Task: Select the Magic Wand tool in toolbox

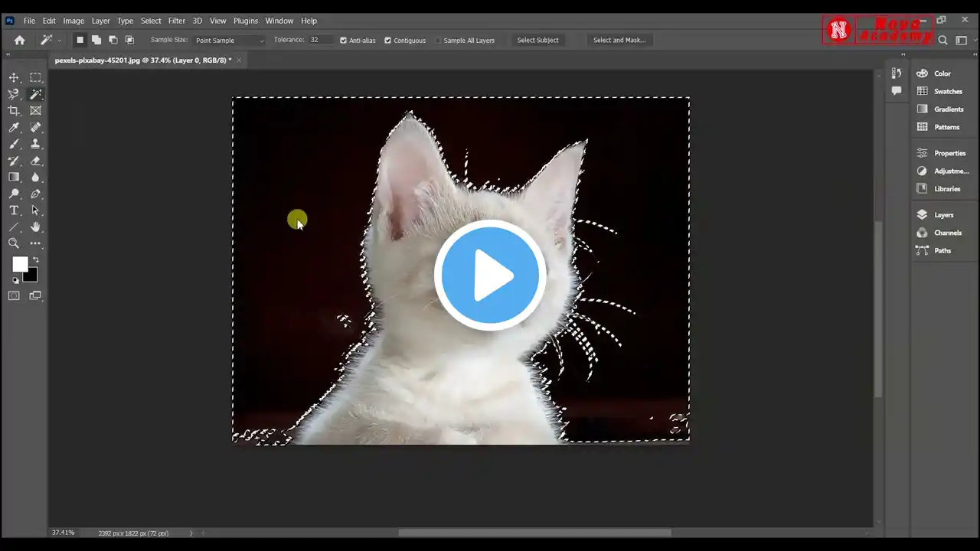Action: coord(35,94)
